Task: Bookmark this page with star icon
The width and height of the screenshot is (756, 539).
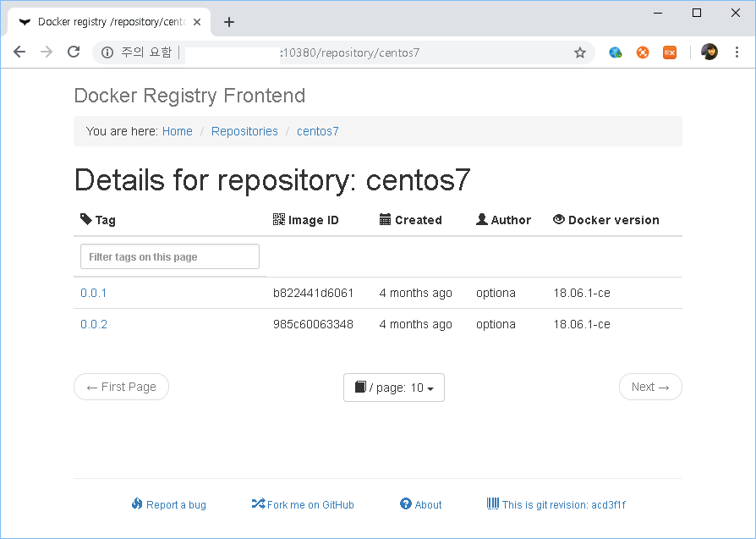Action: tap(580, 52)
